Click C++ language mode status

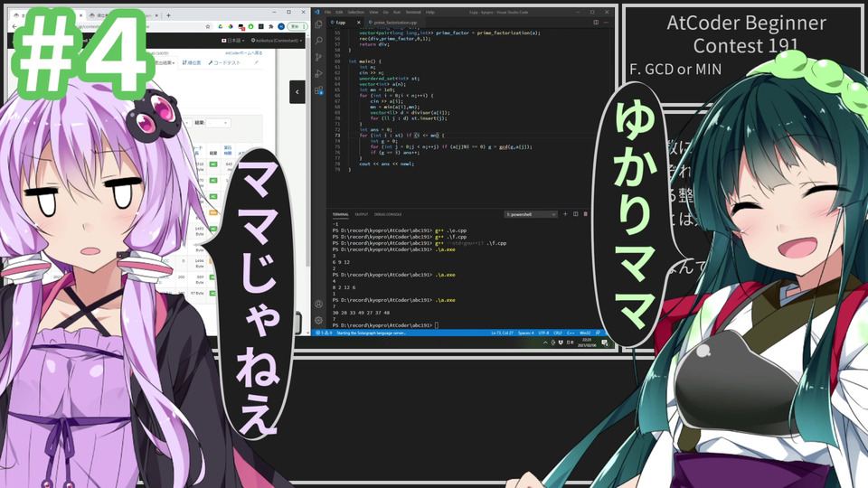[x=571, y=333]
